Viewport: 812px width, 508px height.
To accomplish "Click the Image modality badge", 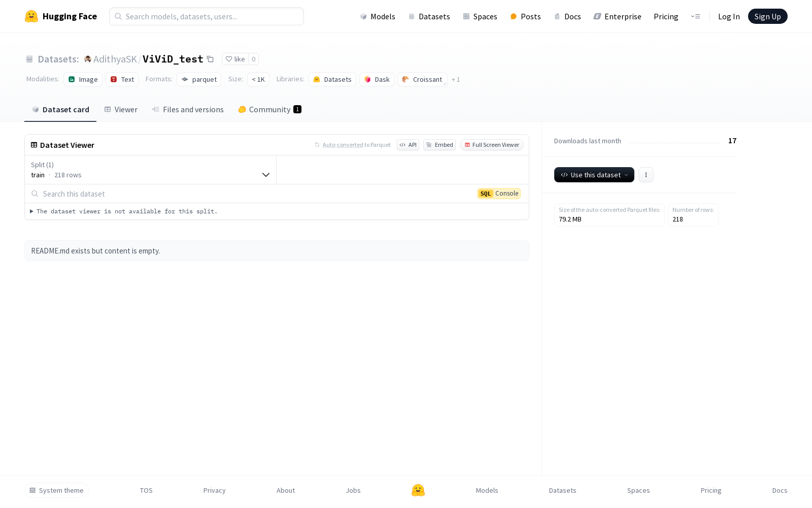I will (x=83, y=79).
